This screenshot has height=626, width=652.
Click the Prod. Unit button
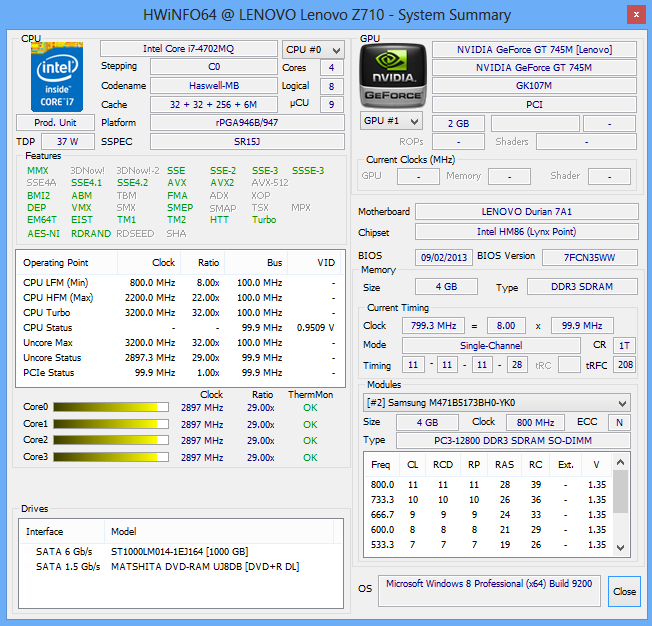coord(55,123)
